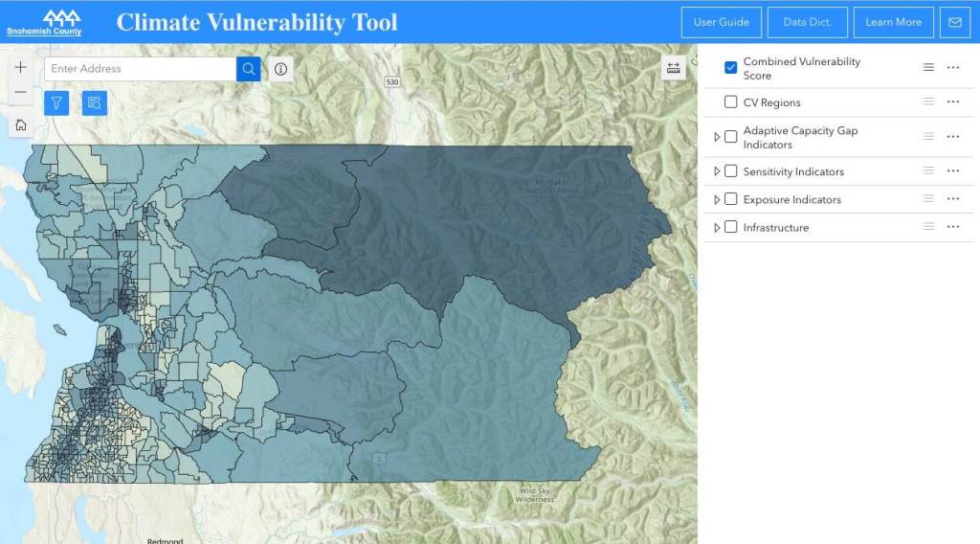Open options menu for CV Regions
Viewport: 980px width, 544px height.
click(952, 102)
